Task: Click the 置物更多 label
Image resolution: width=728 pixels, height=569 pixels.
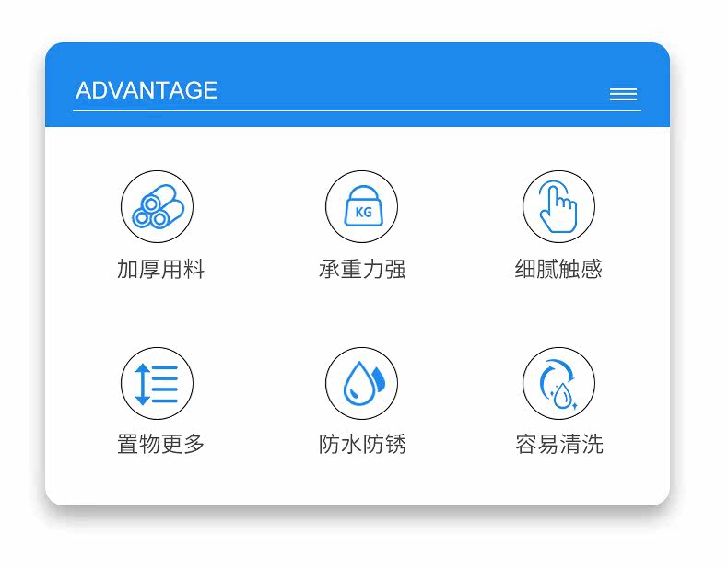Action: click(160, 445)
